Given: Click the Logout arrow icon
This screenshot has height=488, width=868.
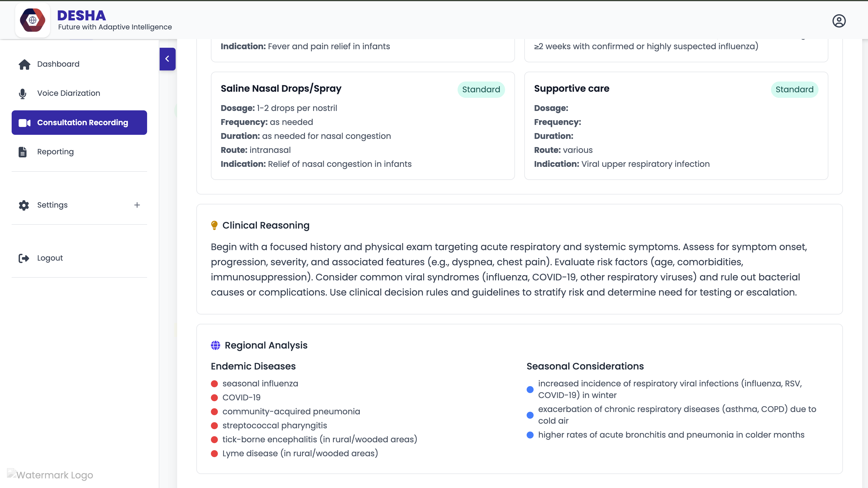Looking at the screenshot, I should coord(24,258).
